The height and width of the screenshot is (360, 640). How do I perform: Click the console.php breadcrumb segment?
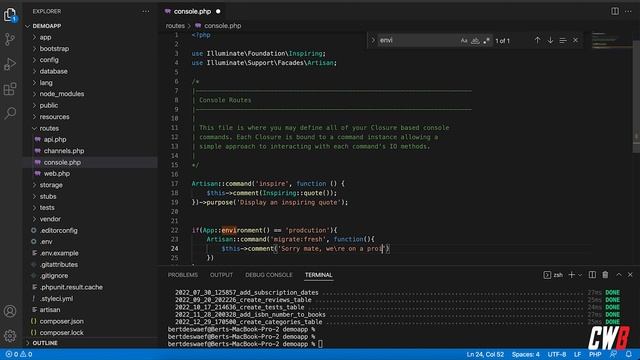pos(222,26)
